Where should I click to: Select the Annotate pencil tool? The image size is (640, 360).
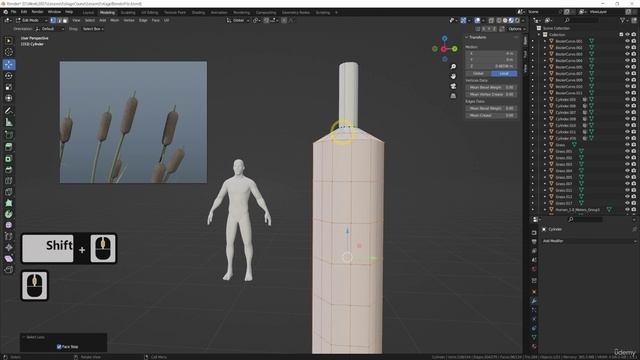[x=9, y=111]
